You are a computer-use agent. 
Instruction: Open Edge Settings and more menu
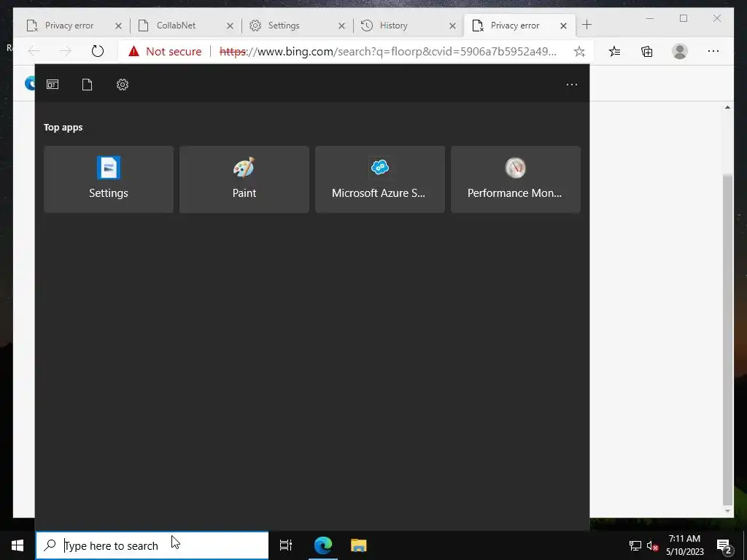(713, 51)
